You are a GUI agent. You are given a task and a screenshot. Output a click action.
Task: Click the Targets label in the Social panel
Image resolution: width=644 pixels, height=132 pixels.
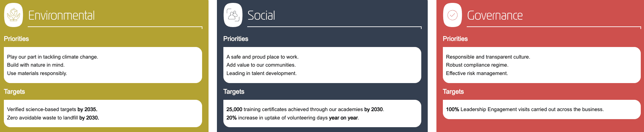pos(234,91)
